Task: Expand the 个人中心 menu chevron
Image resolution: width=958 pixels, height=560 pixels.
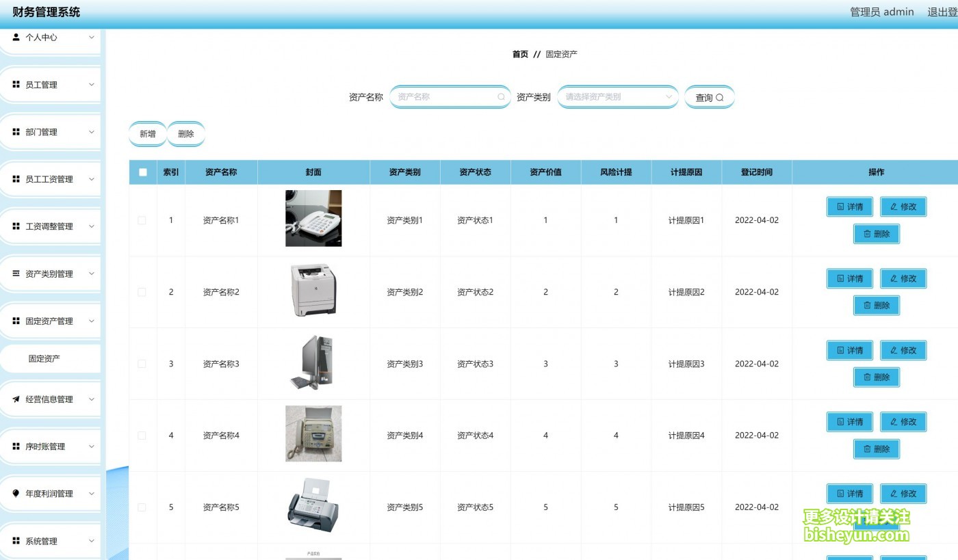Action: coord(92,38)
